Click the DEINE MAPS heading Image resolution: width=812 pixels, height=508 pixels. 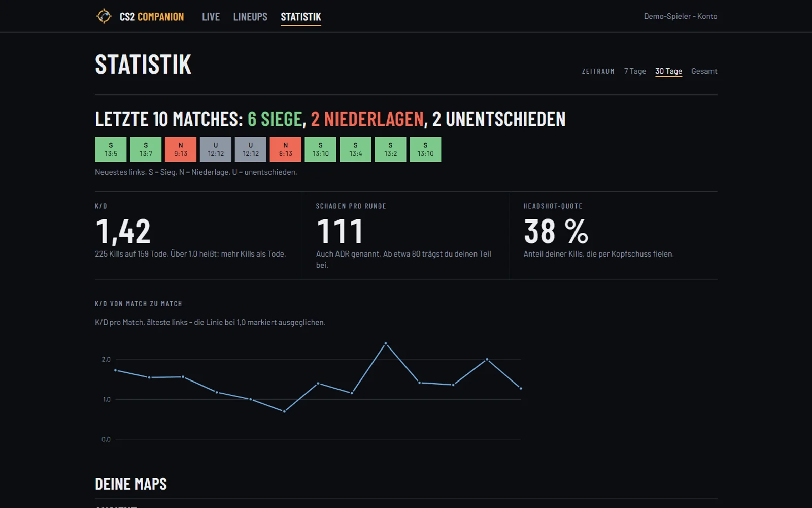point(131,484)
